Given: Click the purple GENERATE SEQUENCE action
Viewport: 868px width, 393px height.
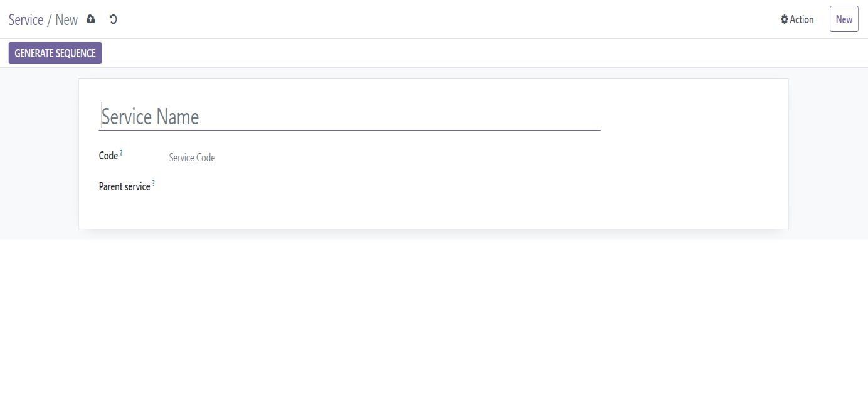Looking at the screenshot, I should coord(55,53).
